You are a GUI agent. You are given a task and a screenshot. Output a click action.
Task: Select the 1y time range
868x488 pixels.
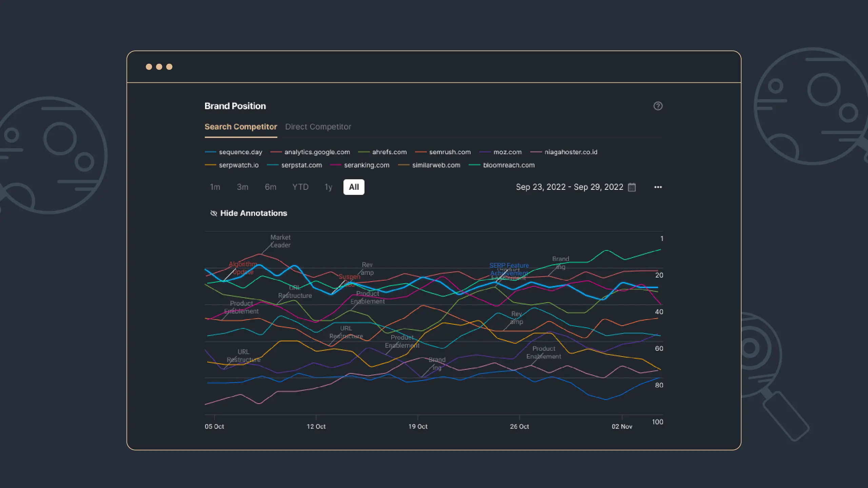[328, 187]
